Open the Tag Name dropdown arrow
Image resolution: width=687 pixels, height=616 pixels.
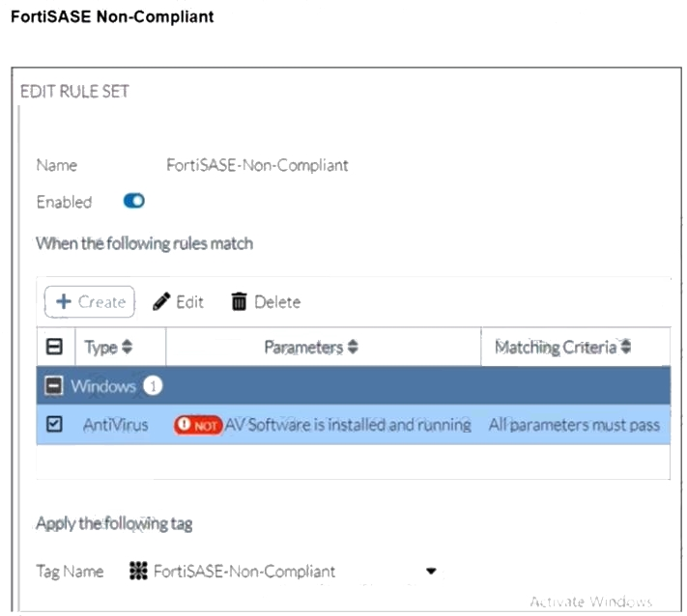431,571
